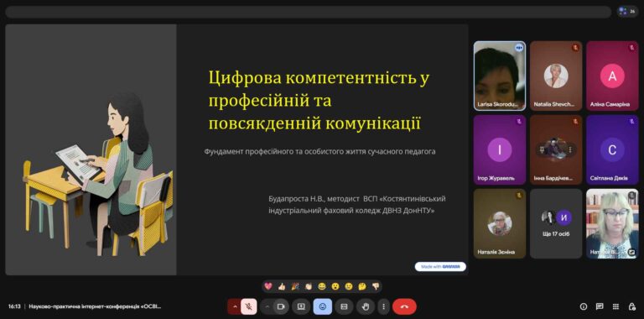
Task: Click the Made with Gamma badge
Action: (440, 267)
